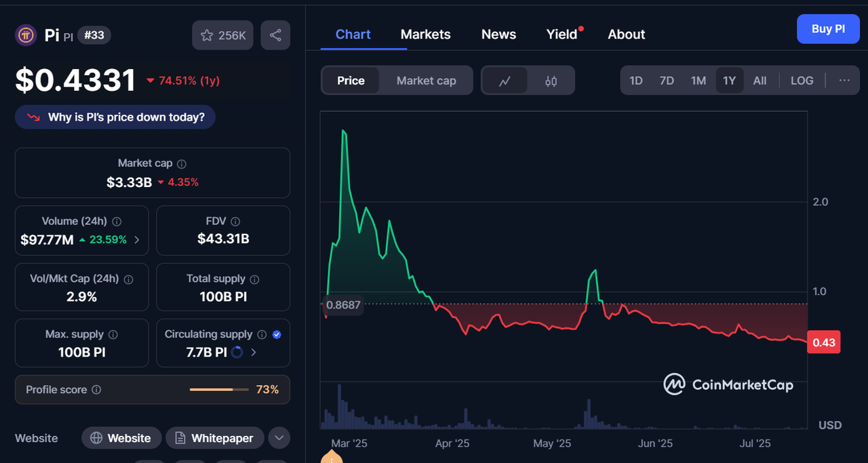Screen dimensions: 868x463
Task: Open the Markets tab
Action: [x=425, y=35]
